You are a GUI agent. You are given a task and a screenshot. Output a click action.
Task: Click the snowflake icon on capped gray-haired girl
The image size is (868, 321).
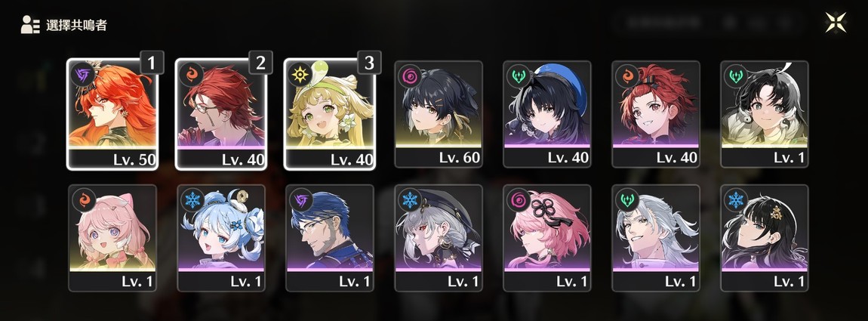click(409, 199)
